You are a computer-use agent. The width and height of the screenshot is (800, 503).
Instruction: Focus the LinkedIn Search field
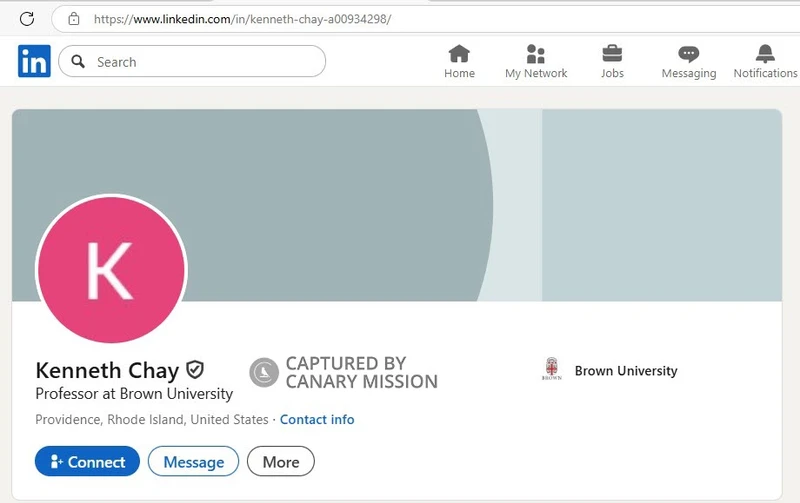click(x=192, y=62)
